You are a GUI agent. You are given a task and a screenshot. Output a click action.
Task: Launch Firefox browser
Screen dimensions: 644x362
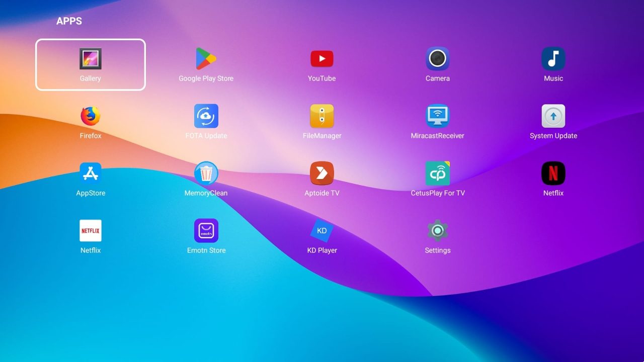point(91,117)
